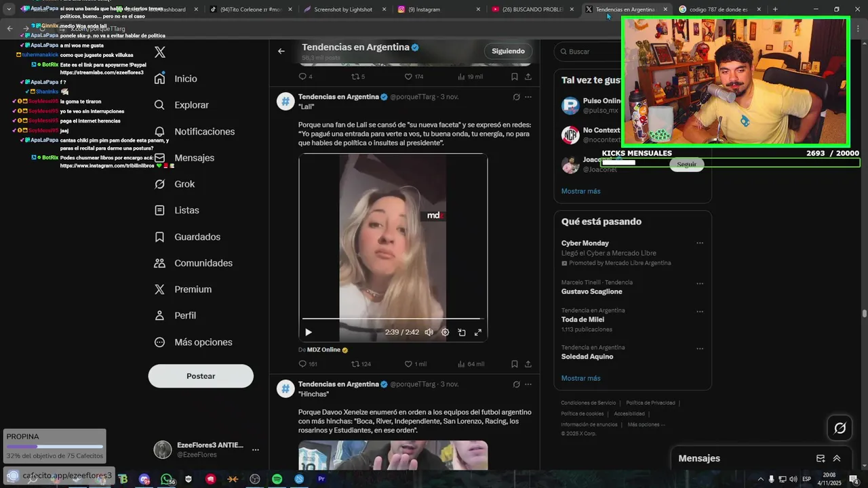Screen dimensions: 868x488
Task: Click Grok icon on Hinchas post
Action: [x=516, y=384]
